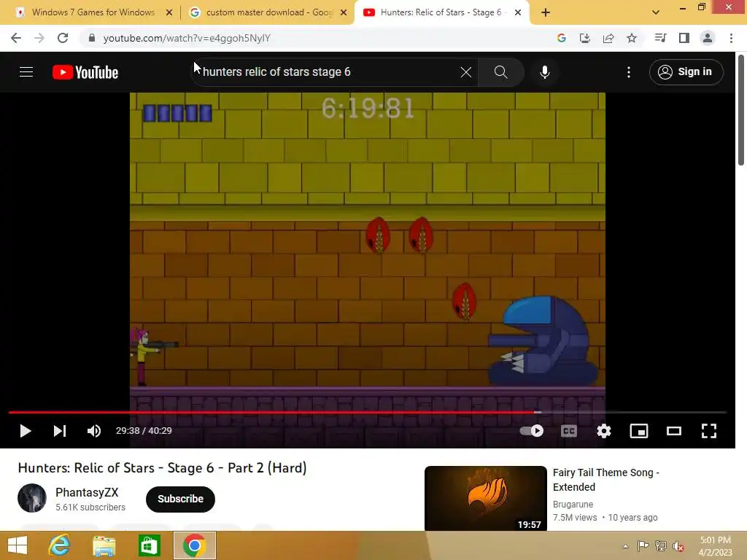Click the video elapsed time 29:38 / 40:29

(x=144, y=430)
